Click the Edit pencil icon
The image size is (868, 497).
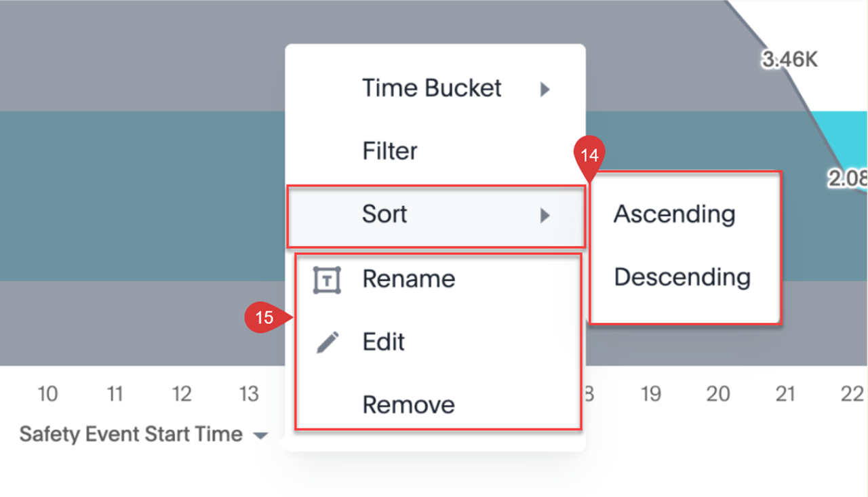(327, 342)
